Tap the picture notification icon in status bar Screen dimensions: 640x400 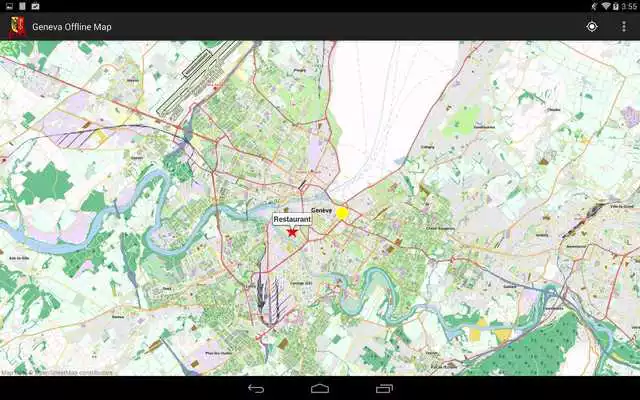click(x=9, y=6)
